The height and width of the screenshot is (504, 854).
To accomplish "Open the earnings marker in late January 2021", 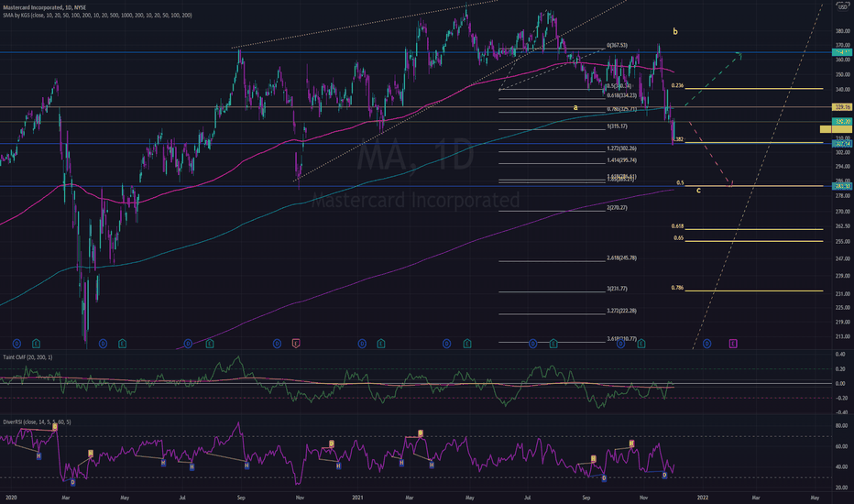I will 380,344.
